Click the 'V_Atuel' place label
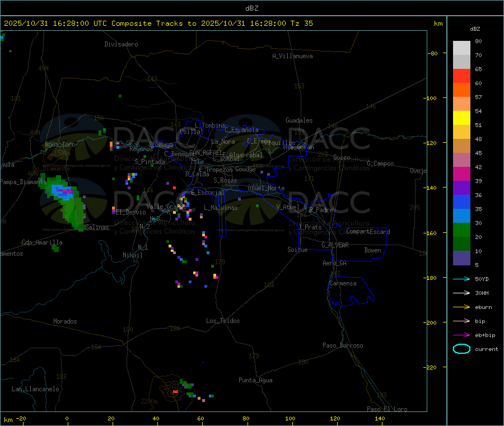Image resolution: width=504 pixels, height=426 pixels. point(288,207)
